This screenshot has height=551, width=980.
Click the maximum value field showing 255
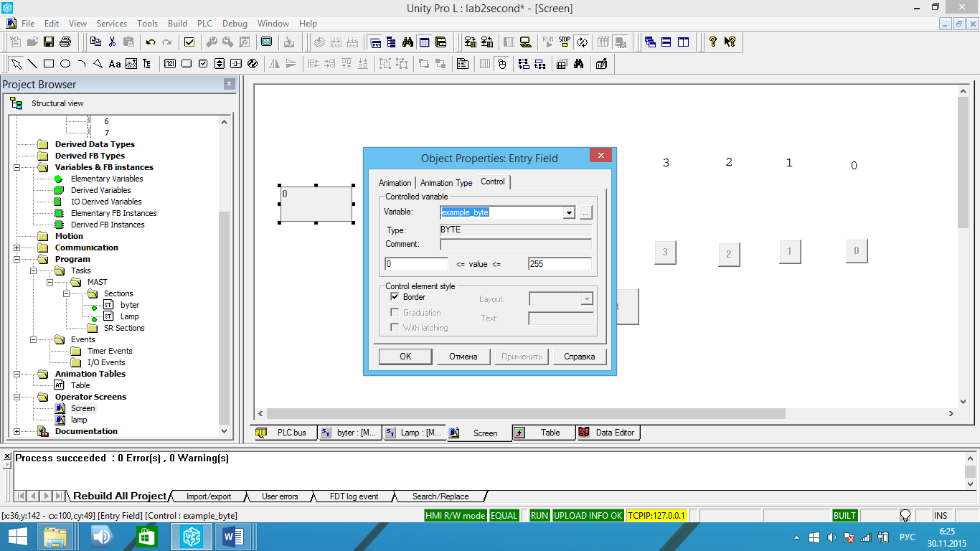point(559,264)
